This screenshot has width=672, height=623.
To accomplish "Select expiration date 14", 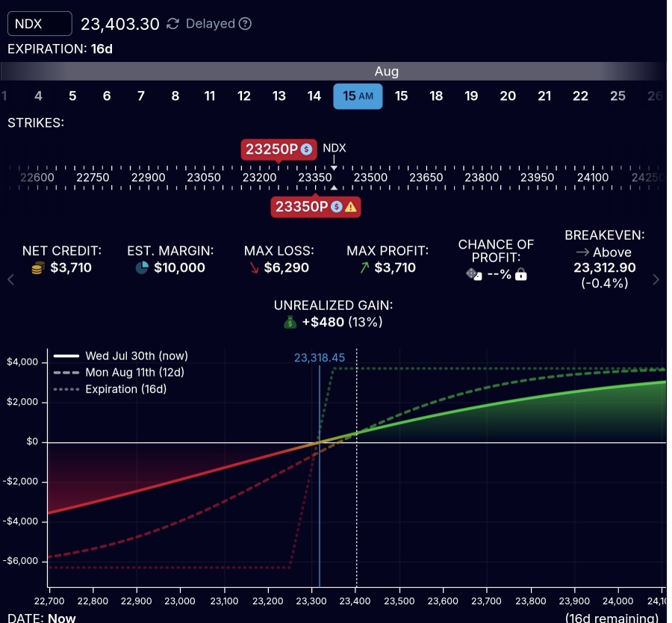I will click(x=314, y=96).
